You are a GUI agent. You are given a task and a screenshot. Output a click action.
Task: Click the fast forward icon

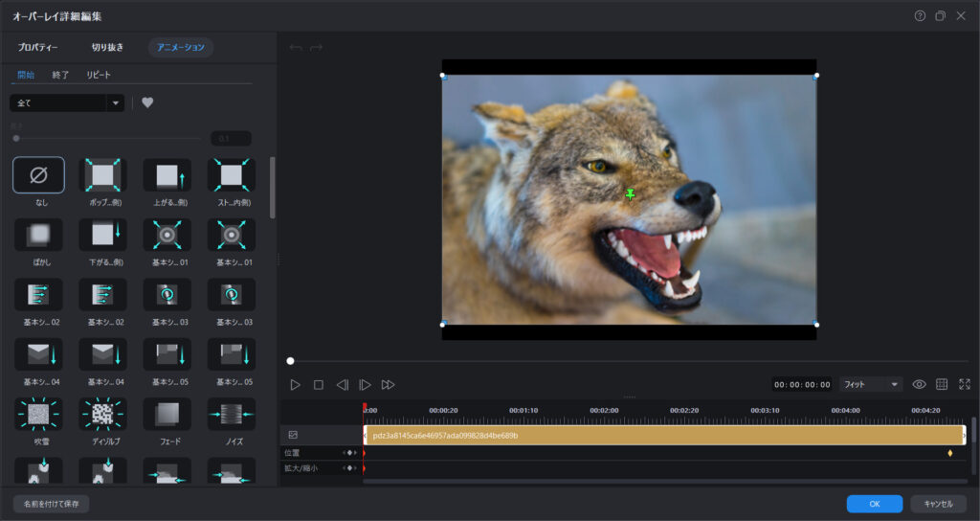click(x=388, y=384)
